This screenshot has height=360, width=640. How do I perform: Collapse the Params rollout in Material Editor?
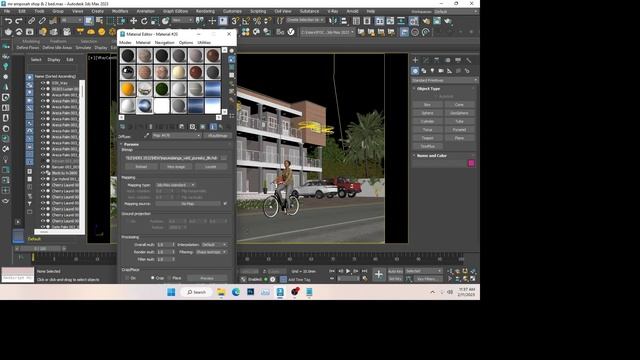131,144
